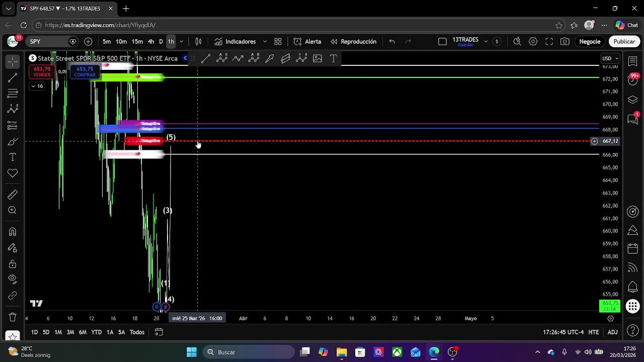The height and width of the screenshot is (362, 644).
Task: Open the heart icons tool in left sidebar
Action: 13,173
